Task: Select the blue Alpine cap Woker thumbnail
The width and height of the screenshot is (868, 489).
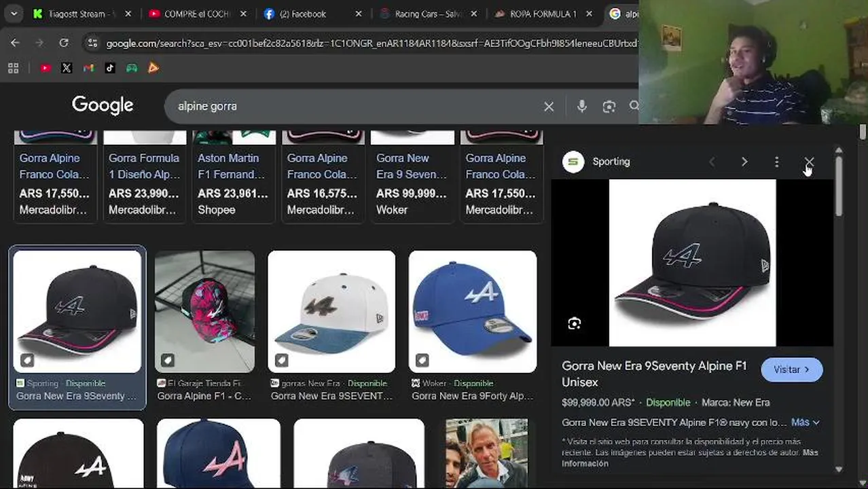Action: point(473,311)
